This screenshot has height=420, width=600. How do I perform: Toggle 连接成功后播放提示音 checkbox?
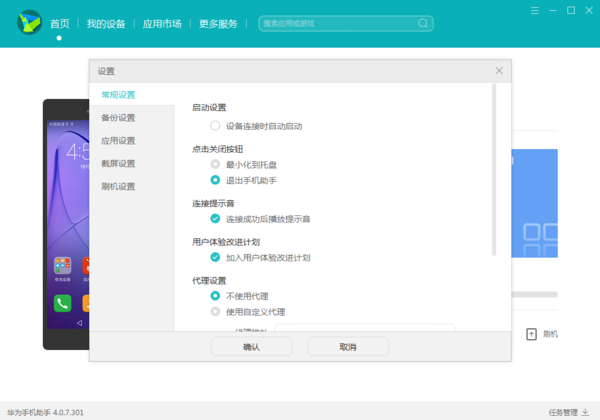tap(215, 218)
